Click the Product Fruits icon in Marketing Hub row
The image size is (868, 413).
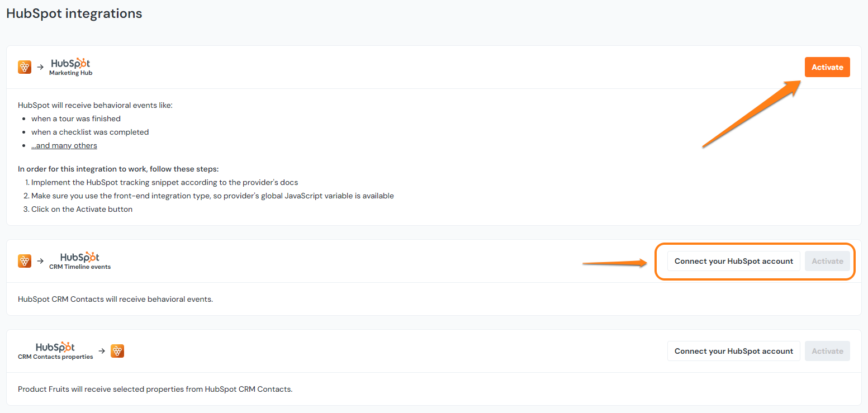point(25,67)
